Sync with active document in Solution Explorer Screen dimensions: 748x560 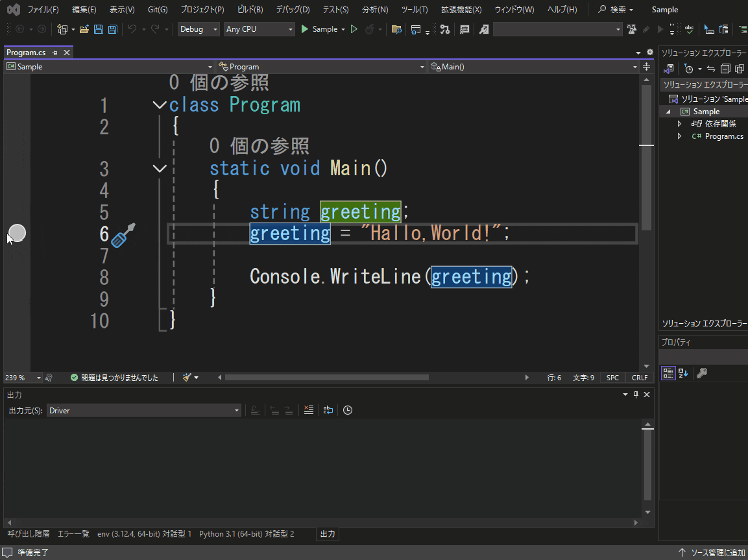point(711,68)
